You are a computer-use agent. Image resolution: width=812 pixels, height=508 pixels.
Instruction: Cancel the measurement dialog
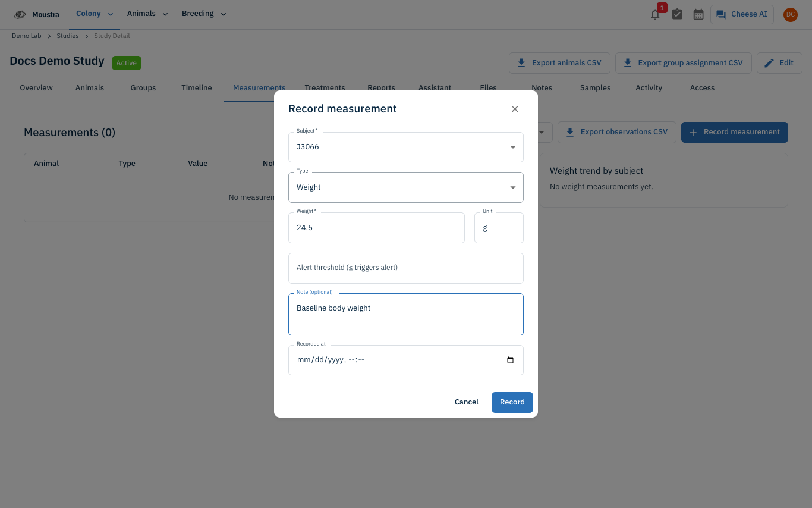pyautogui.click(x=467, y=402)
